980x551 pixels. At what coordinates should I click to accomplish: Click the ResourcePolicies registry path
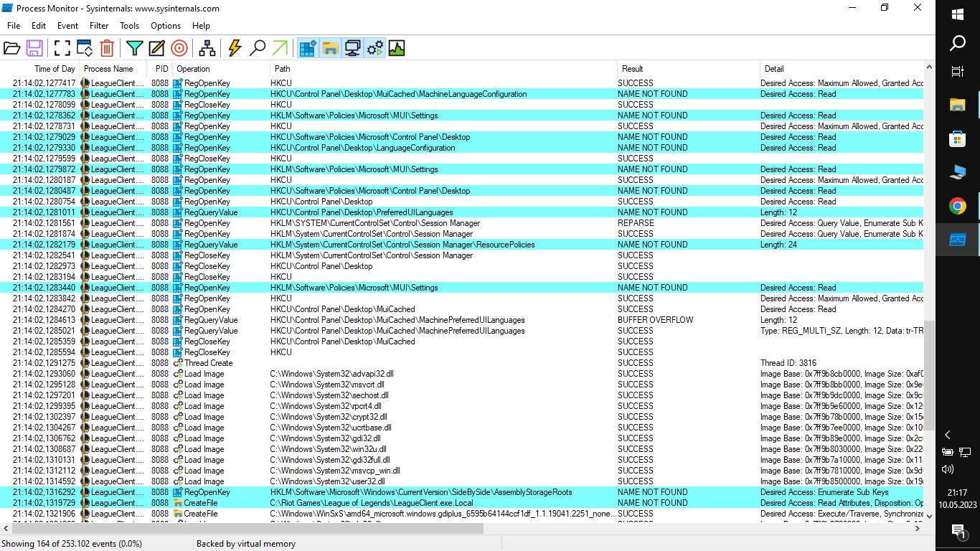402,245
